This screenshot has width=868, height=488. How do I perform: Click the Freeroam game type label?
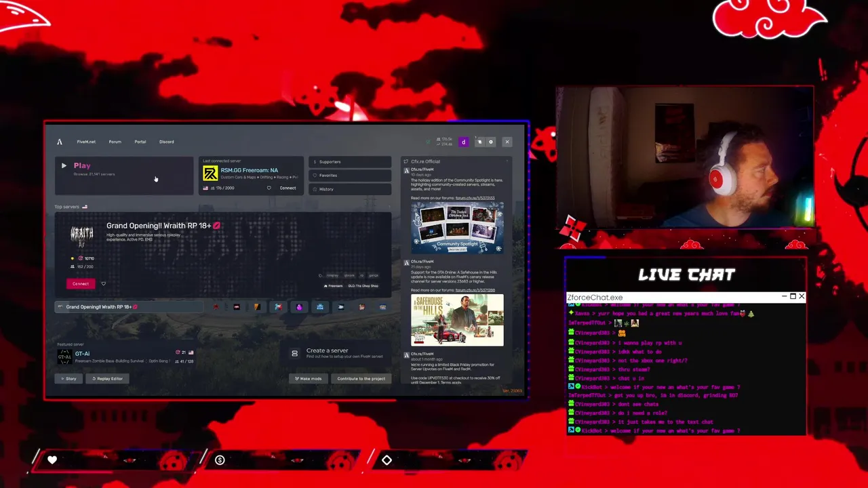(x=333, y=286)
